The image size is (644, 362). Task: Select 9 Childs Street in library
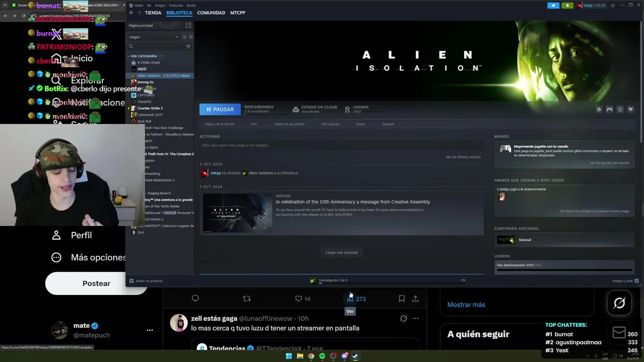coord(148,62)
